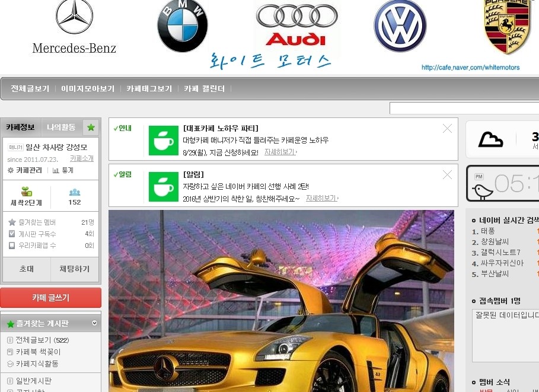Click the yellow Mercedes SLS gullwing photo

click(281, 301)
